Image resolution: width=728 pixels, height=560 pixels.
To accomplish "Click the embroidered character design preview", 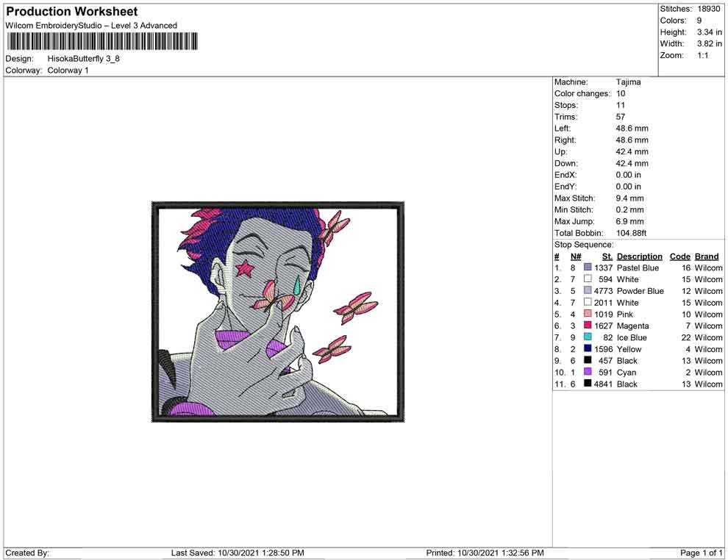I will coord(278,312).
